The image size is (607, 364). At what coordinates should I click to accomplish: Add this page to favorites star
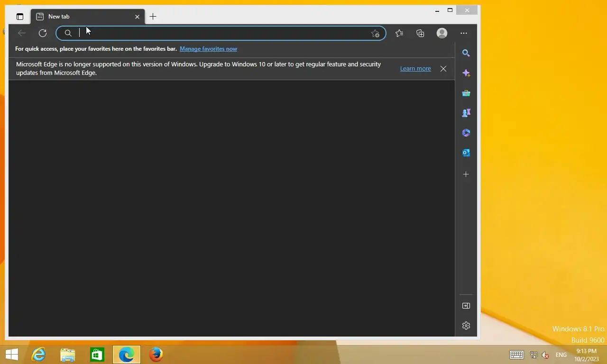click(x=375, y=33)
